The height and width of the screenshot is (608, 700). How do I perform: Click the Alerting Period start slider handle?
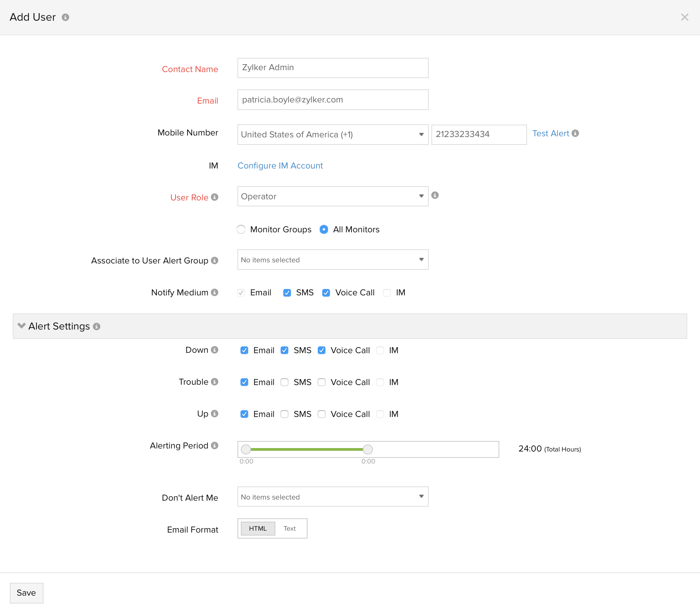(x=246, y=449)
